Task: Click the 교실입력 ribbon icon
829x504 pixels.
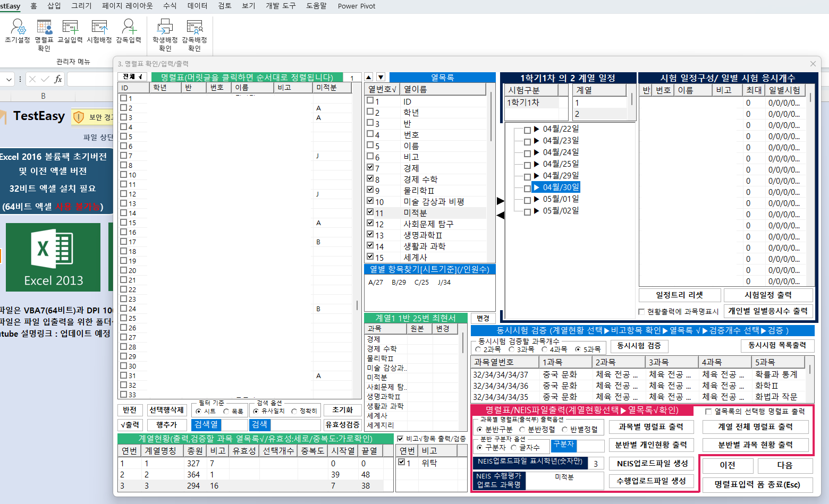Action: tap(70, 31)
